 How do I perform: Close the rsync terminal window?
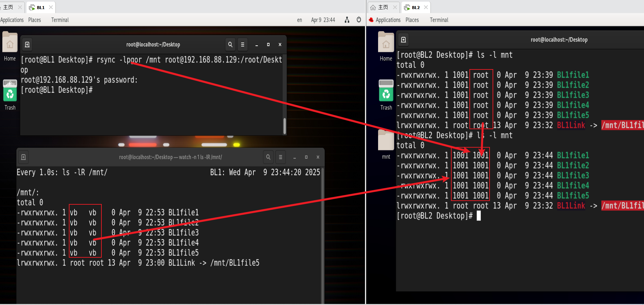[280, 44]
